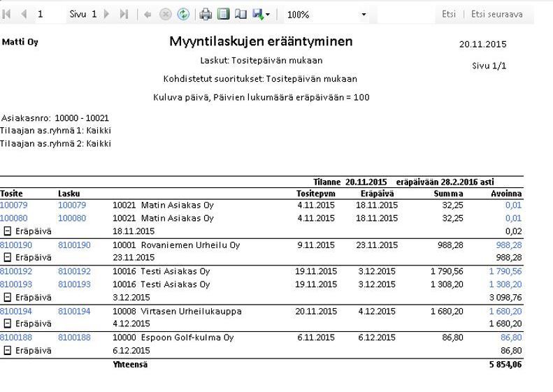Go to previous page arrow
553x392 pixels.
[24, 14]
